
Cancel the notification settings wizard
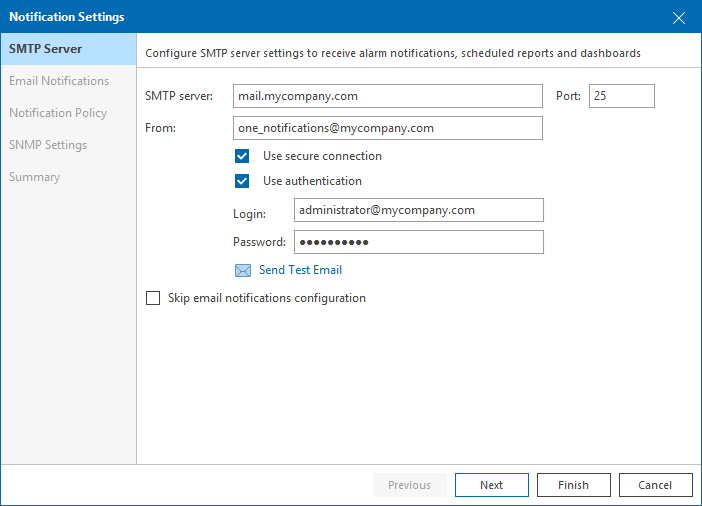(x=655, y=485)
